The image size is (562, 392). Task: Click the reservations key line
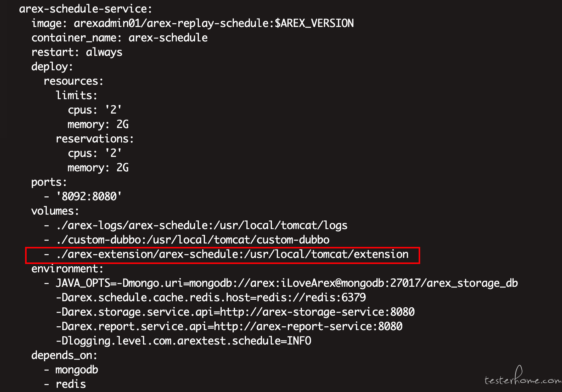click(x=95, y=139)
